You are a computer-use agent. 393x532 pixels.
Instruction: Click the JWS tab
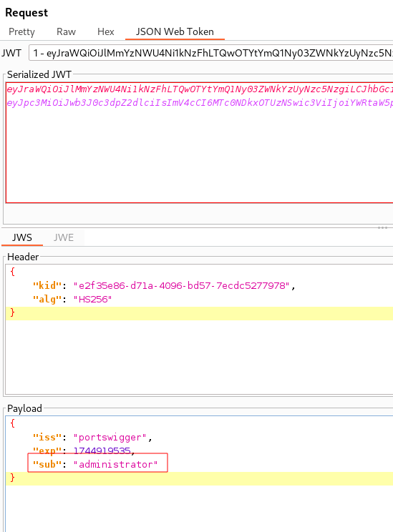pyautogui.click(x=22, y=237)
